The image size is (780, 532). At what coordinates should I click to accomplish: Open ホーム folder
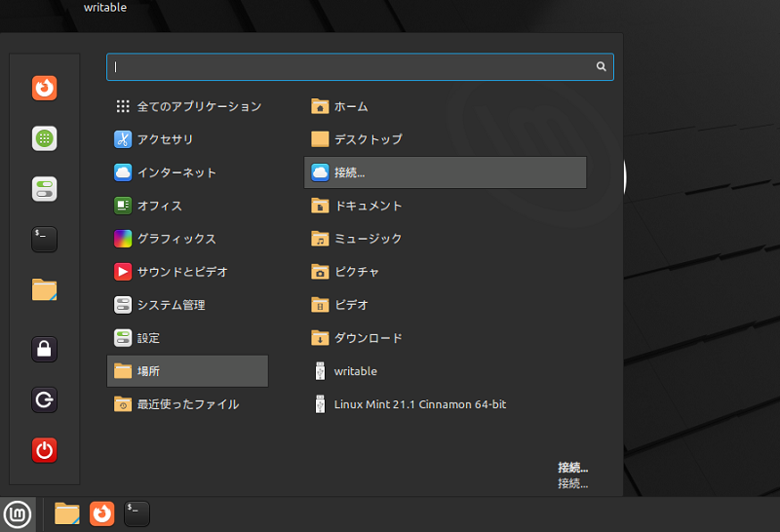click(446, 106)
